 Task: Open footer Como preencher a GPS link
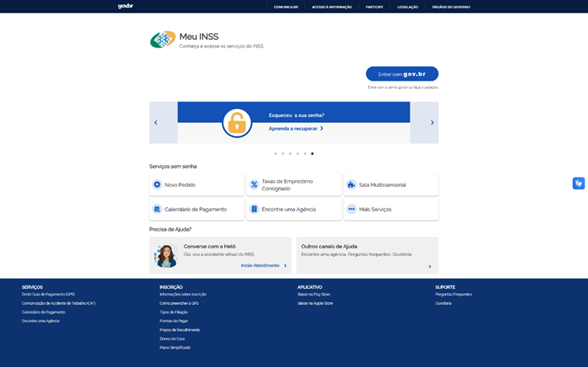coord(179,303)
